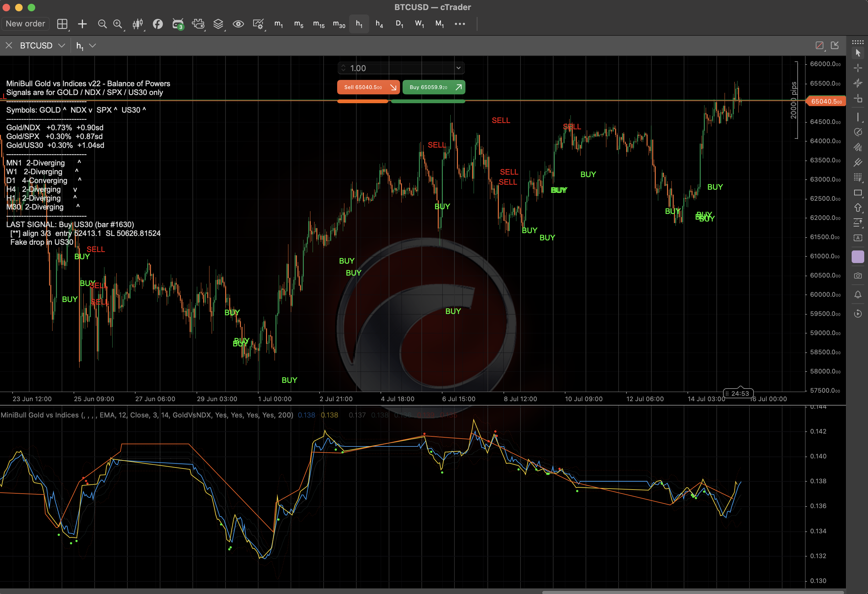Take a chart snapshot with camera icon
The image size is (868, 594).
[858, 276]
